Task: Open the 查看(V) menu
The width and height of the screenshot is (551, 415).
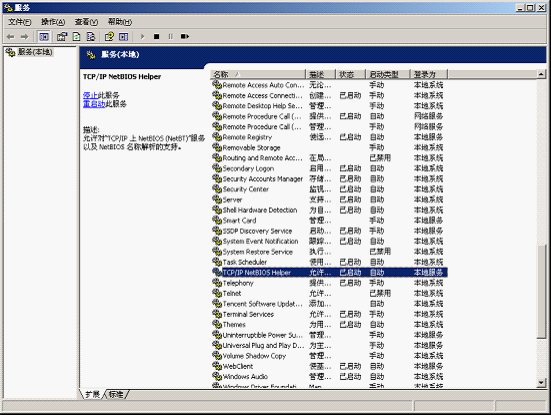Action: click(x=86, y=22)
